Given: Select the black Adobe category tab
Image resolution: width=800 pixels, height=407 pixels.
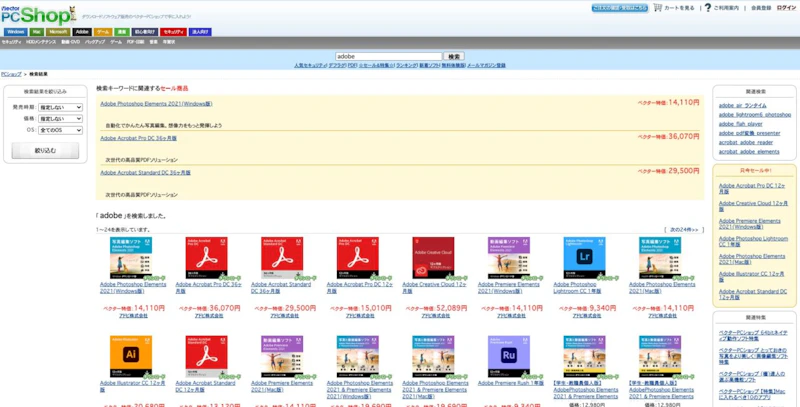Looking at the screenshot, I should point(82,32).
